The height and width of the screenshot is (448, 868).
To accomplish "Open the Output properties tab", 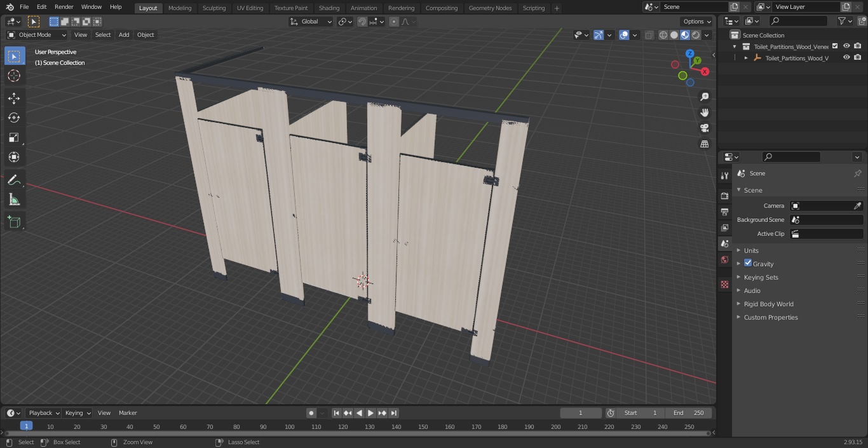I will [724, 212].
